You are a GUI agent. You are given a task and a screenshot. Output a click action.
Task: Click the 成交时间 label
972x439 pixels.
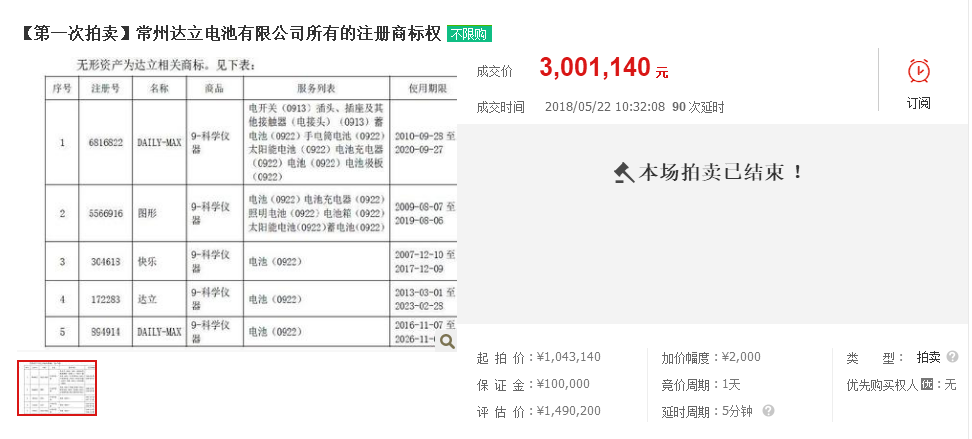click(x=500, y=107)
